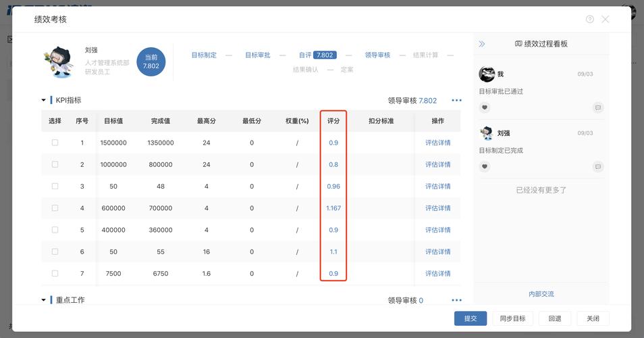Collapse the 绩效过程看板 panel with double-chevron icon
This screenshot has height=338, width=644.
point(482,44)
